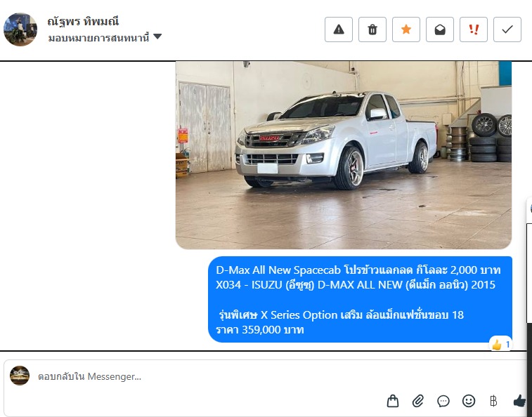Viewport: 532px width, 417px height.
Task: Mark conversation done with the checkmark icon
Action: (x=507, y=29)
